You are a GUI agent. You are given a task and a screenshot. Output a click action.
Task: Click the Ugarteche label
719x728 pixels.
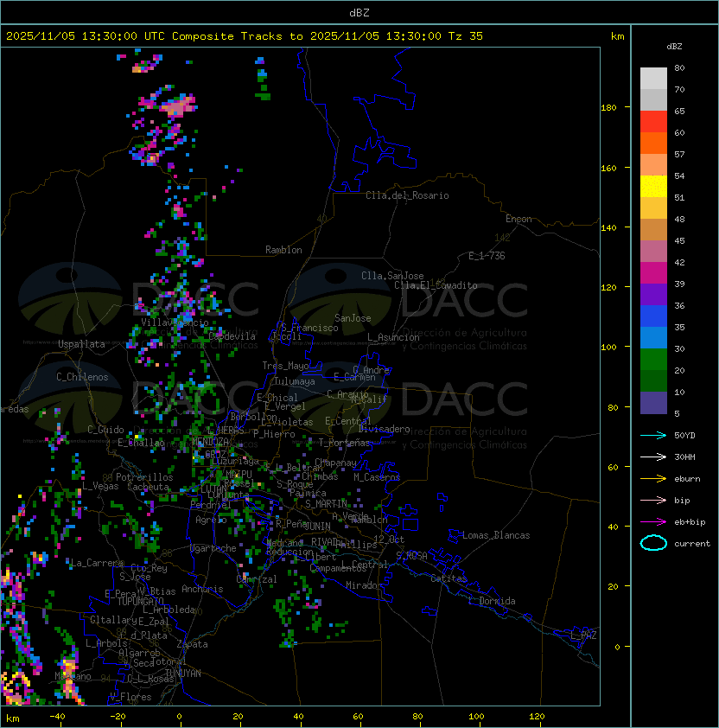coord(213,548)
